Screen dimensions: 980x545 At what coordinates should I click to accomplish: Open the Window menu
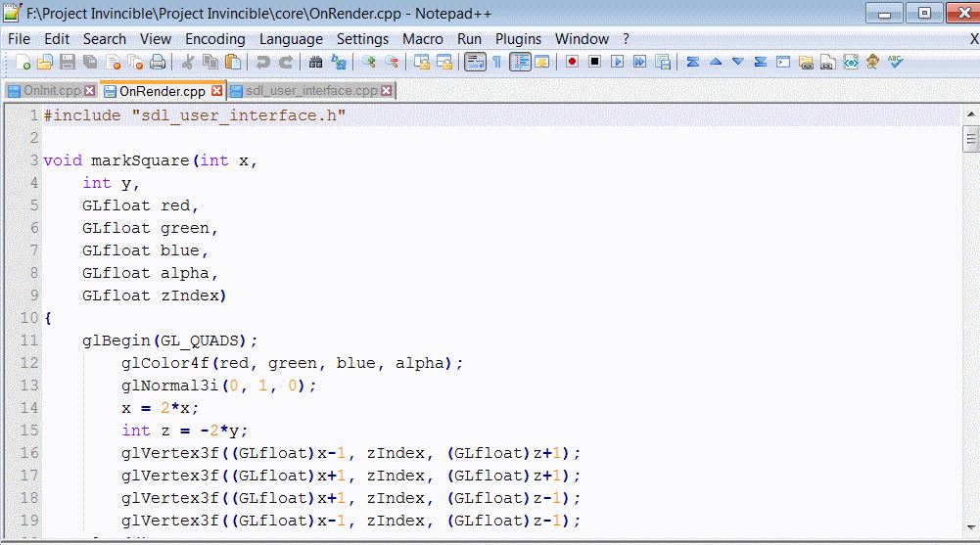coord(582,39)
